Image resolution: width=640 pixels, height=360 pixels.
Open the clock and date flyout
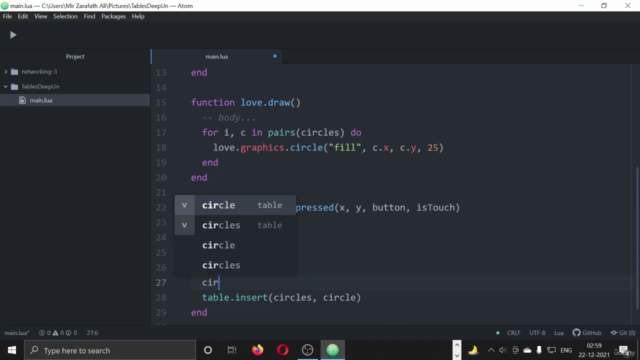[x=594, y=350]
